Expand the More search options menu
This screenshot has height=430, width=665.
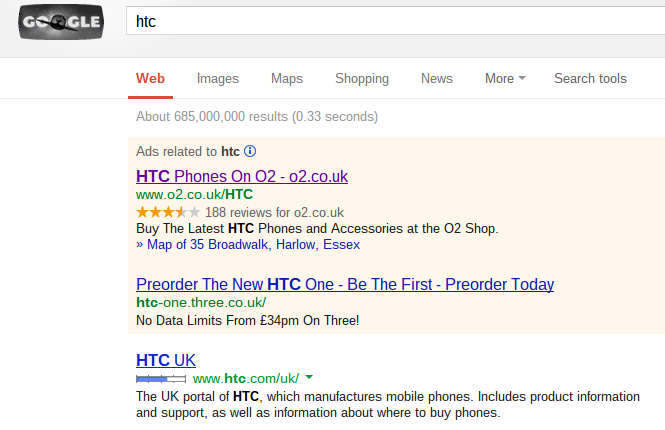click(x=505, y=78)
